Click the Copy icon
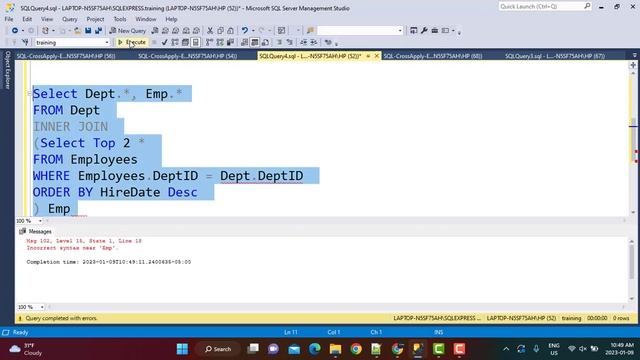This screenshot has height=360, width=640. click(x=220, y=31)
